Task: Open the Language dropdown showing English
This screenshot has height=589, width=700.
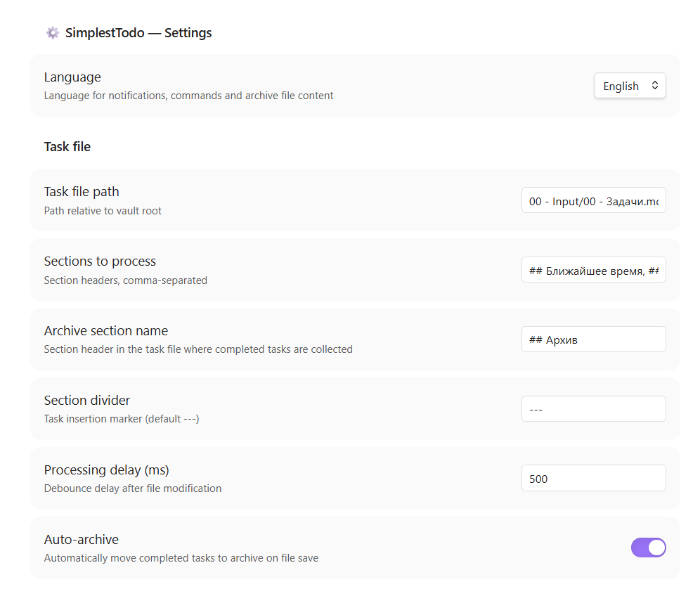Action: coord(630,85)
